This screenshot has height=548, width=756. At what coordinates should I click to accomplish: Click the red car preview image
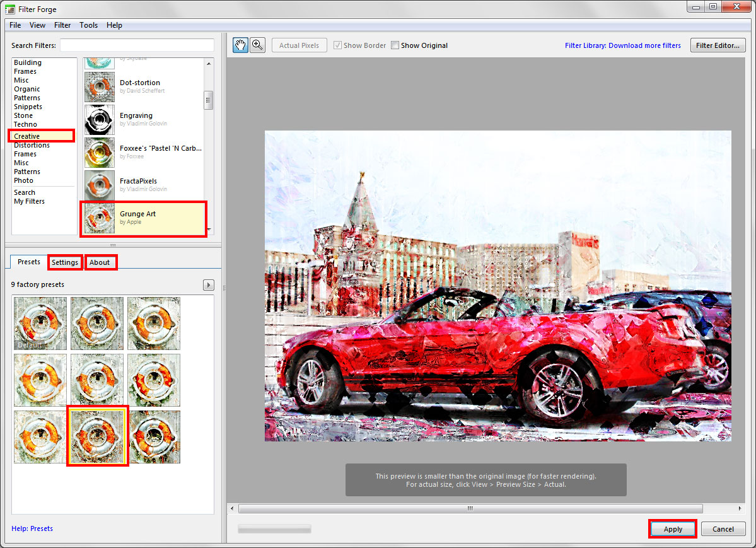pyautogui.click(x=497, y=286)
